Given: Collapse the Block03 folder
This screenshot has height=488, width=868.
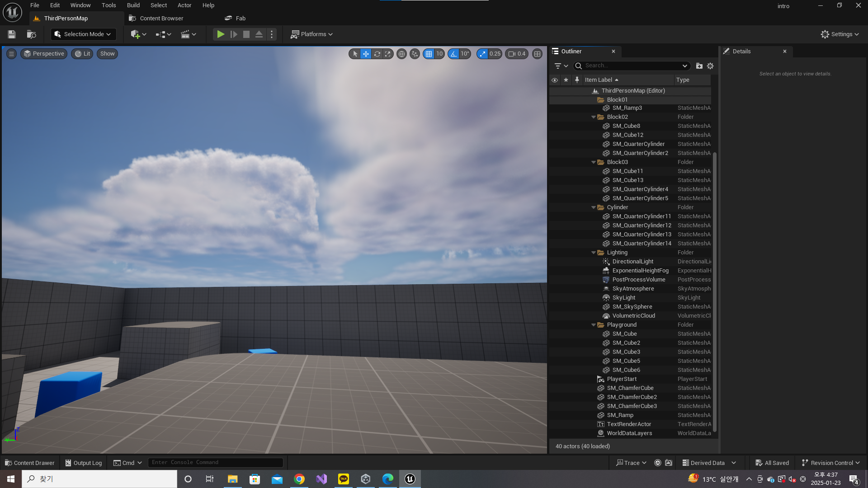Looking at the screenshot, I should tap(594, 162).
